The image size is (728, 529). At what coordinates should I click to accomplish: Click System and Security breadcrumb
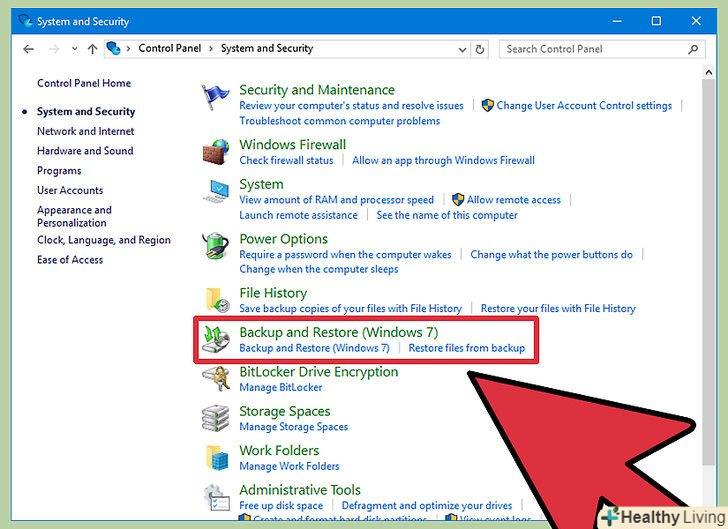(267, 48)
